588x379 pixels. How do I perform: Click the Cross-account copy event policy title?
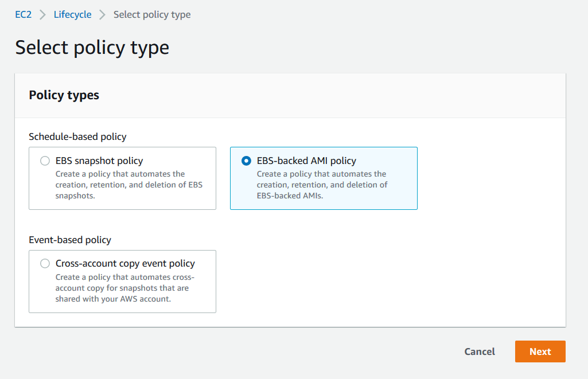click(x=125, y=263)
